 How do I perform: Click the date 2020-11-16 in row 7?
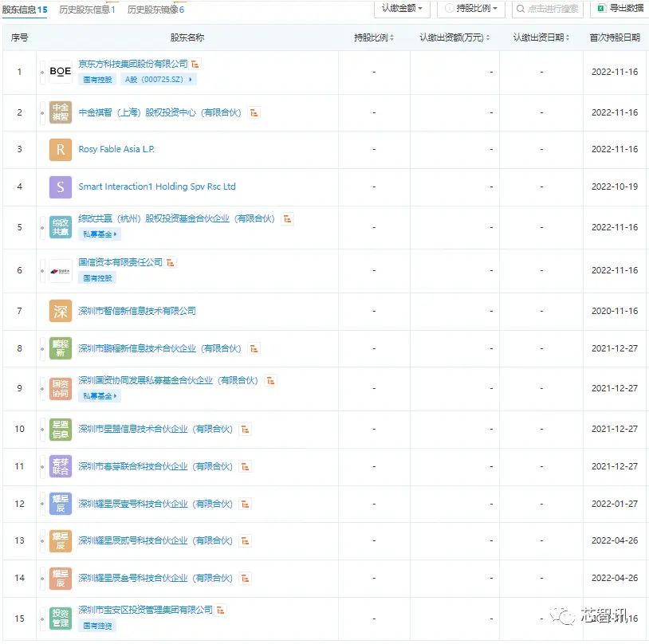click(x=615, y=311)
